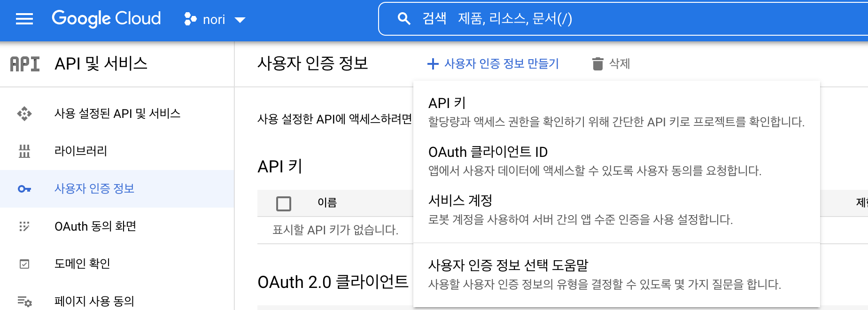The height and width of the screenshot is (310, 868).
Task: Choose API 키 from the dropdown menu
Action: coord(616,112)
